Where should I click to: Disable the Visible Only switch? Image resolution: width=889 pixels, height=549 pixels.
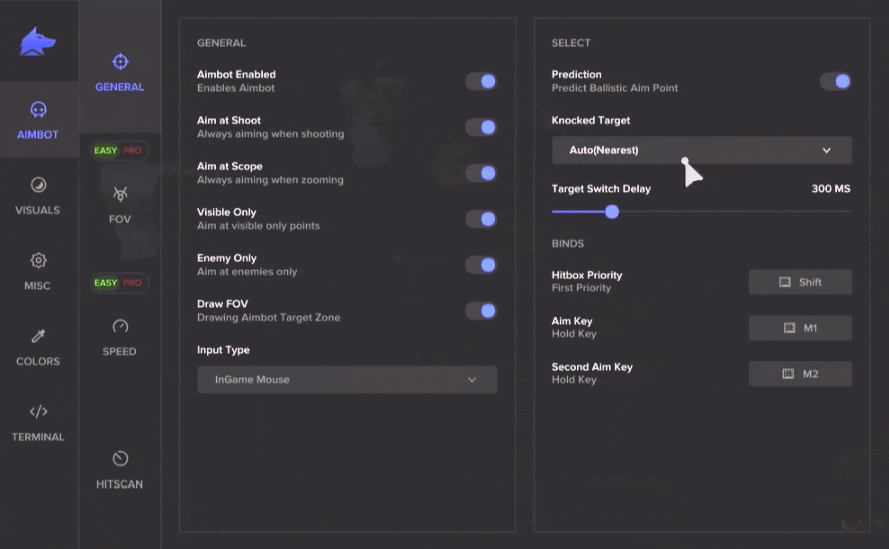[481, 219]
